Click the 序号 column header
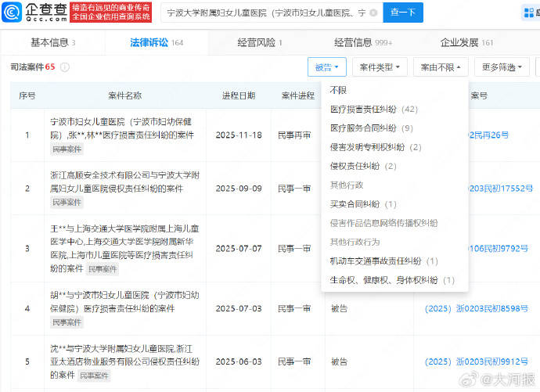 (27, 95)
